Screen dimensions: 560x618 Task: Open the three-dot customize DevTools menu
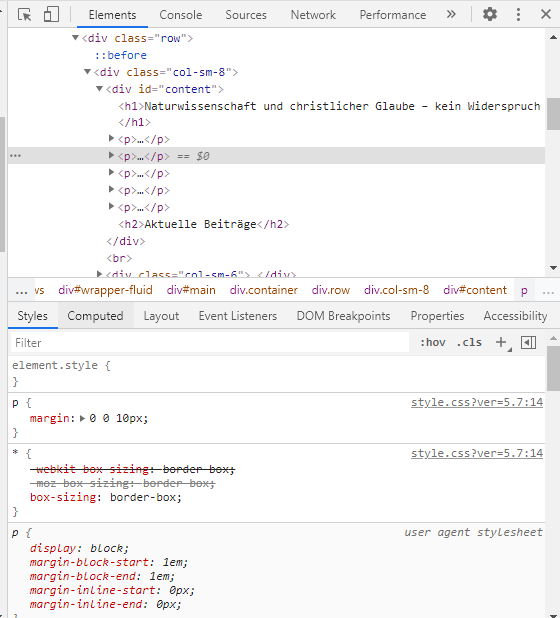518,15
